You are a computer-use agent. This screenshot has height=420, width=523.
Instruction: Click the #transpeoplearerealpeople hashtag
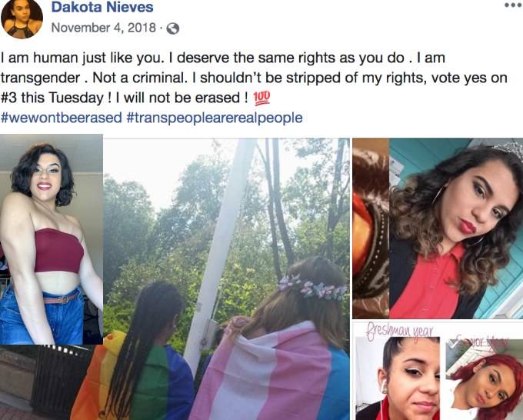(x=215, y=118)
